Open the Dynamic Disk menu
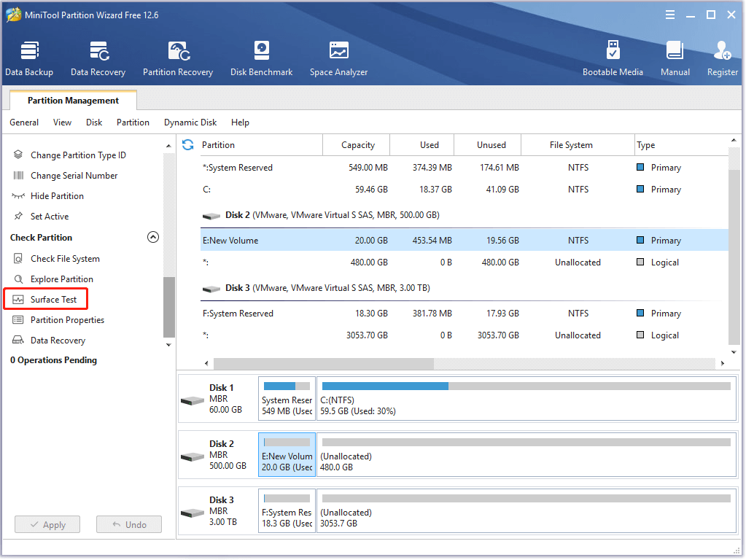The height and width of the screenshot is (560, 746). coord(190,122)
